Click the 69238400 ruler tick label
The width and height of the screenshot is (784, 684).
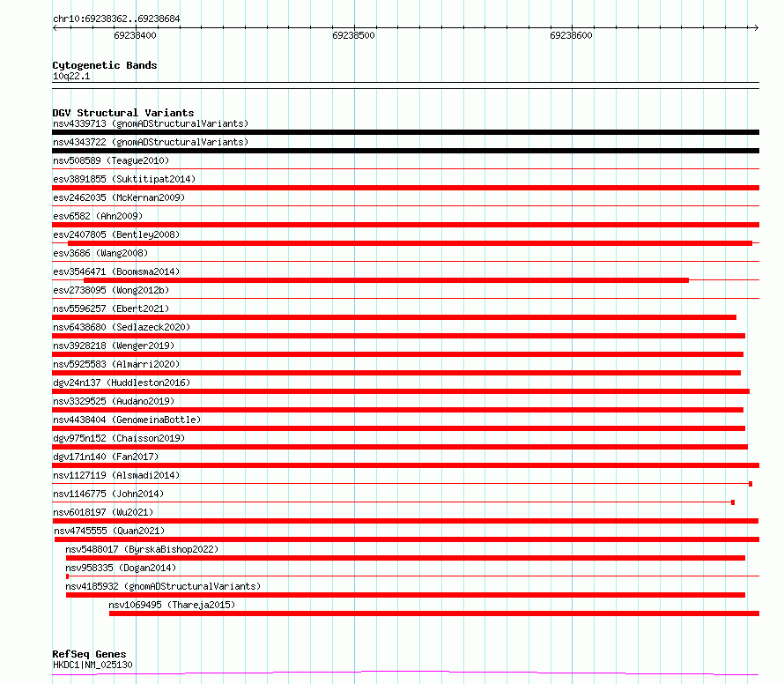pos(135,35)
